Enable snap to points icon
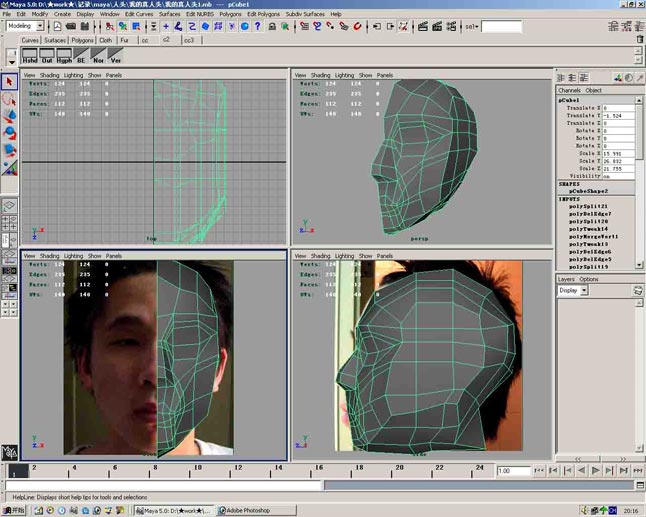The height and width of the screenshot is (517, 646). click(x=330, y=26)
